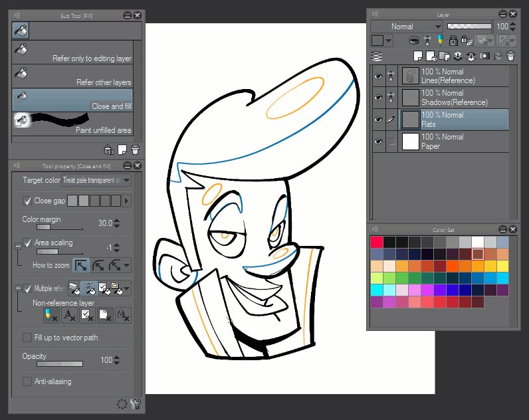Screen dimensions: 529x420
Task: Select Reference layer multiple referring mode
Action: tap(90, 288)
